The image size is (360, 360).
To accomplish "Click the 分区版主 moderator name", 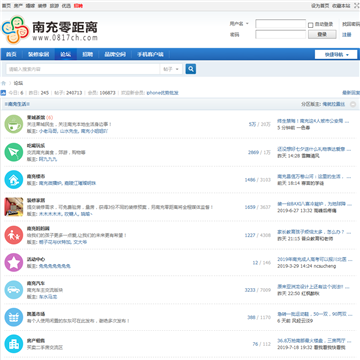I will (334, 104).
